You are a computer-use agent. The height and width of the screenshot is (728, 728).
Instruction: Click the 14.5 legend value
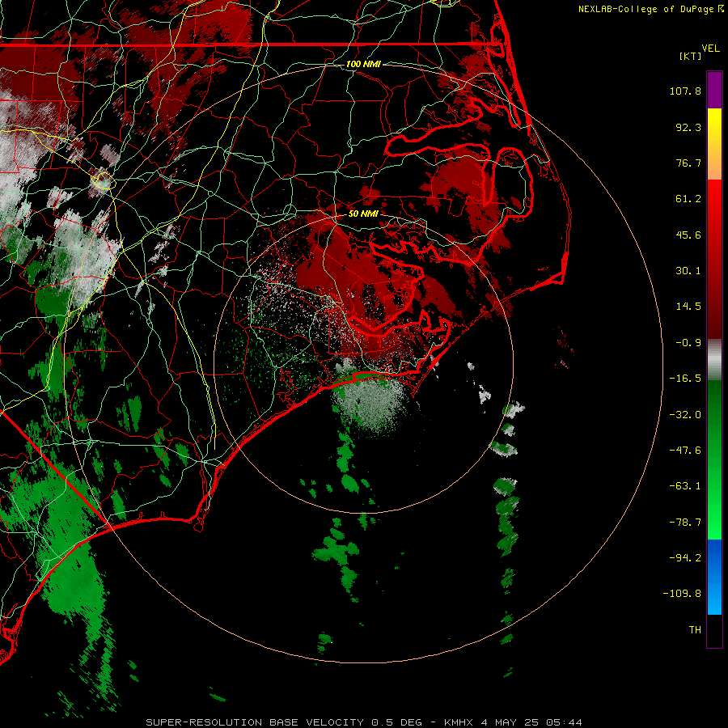pos(688,306)
